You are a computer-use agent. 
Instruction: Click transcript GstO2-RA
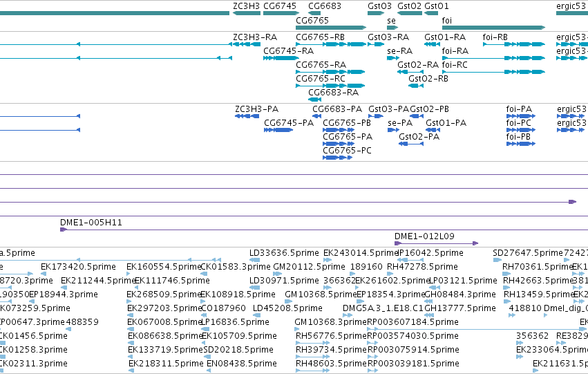418,65
